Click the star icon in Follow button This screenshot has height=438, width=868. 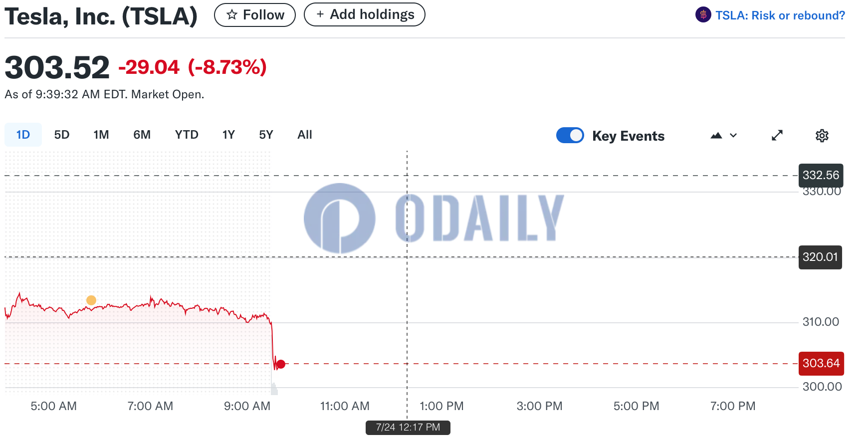pos(231,15)
